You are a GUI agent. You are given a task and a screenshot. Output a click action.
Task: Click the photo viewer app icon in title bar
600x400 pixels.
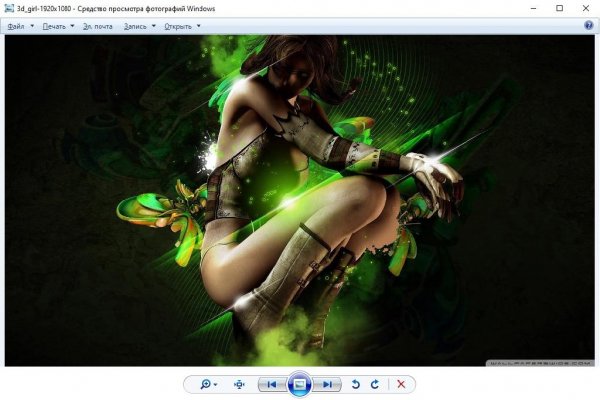[9, 8]
